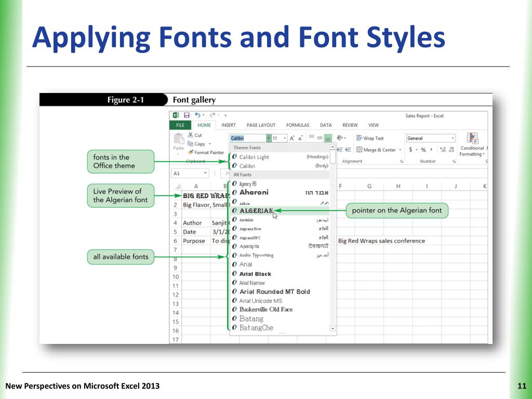Select the Arial Black font
The width and height of the screenshot is (532, 399).
click(x=280, y=273)
